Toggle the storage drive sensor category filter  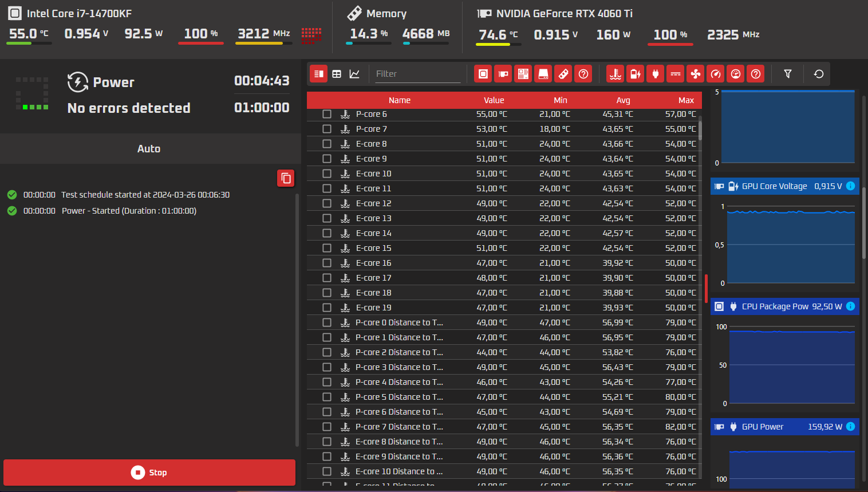click(x=543, y=74)
